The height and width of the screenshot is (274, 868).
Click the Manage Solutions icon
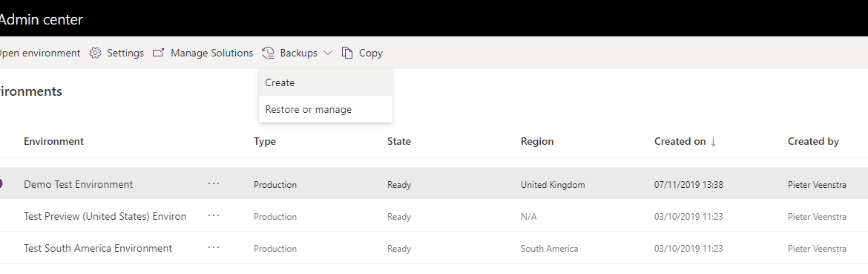158,53
